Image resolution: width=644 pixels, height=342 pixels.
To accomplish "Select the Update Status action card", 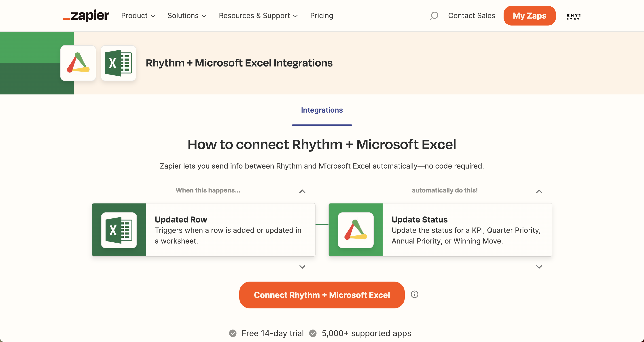I will pos(440,230).
